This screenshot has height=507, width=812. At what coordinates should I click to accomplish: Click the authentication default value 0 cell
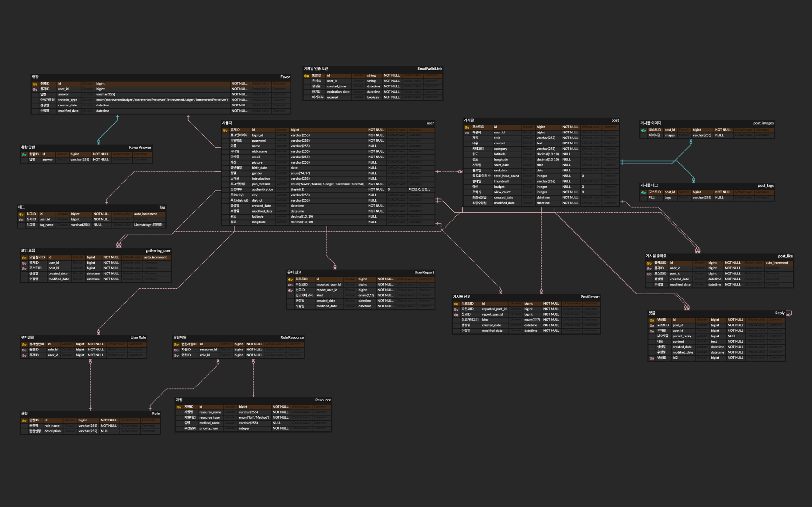pyautogui.click(x=389, y=189)
